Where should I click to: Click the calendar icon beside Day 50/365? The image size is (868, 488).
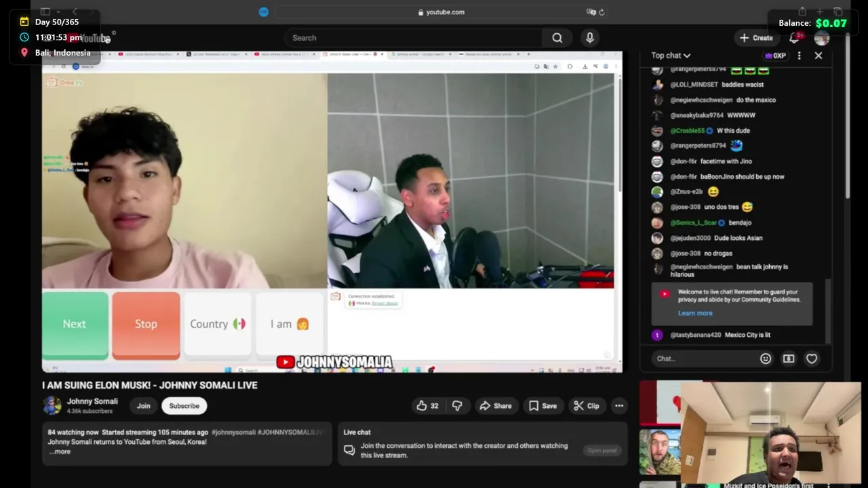pos(24,22)
